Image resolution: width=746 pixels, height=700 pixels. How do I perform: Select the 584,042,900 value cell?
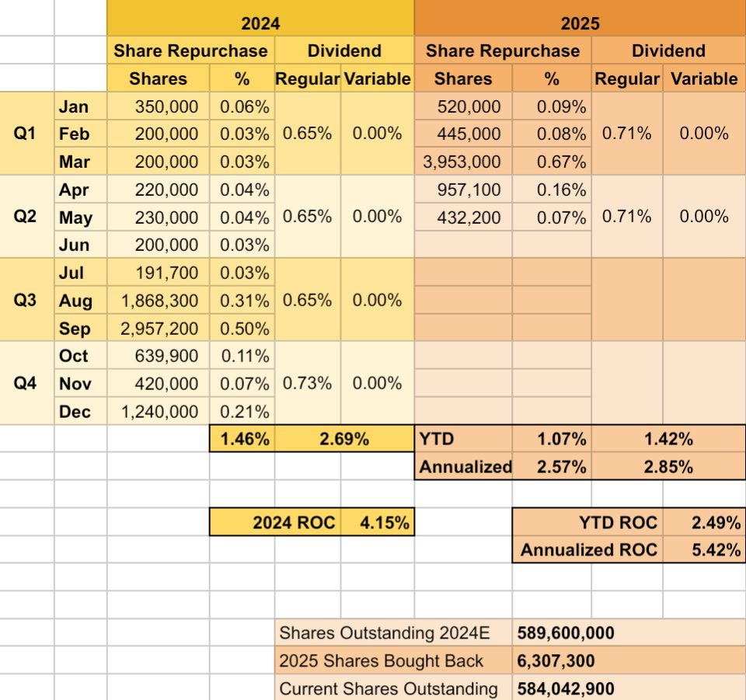pyautogui.click(x=629, y=687)
